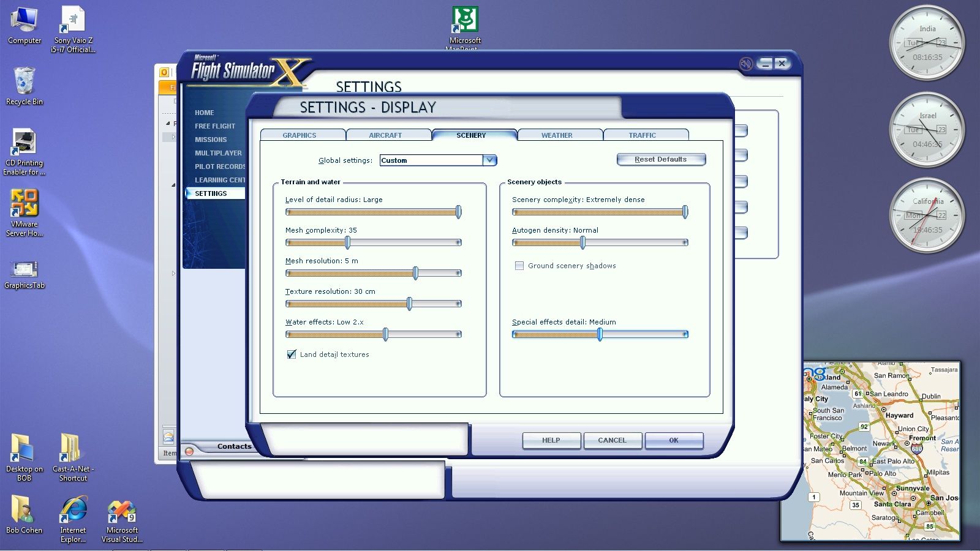
Task: Select the SCENERY tab
Action: [x=471, y=135]
